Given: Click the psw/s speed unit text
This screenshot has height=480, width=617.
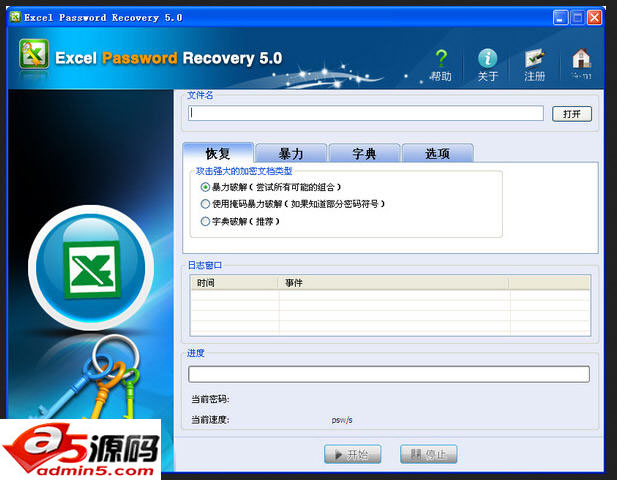Looking at the screenshot, I should pyautogui.click(x=342, y=420).
